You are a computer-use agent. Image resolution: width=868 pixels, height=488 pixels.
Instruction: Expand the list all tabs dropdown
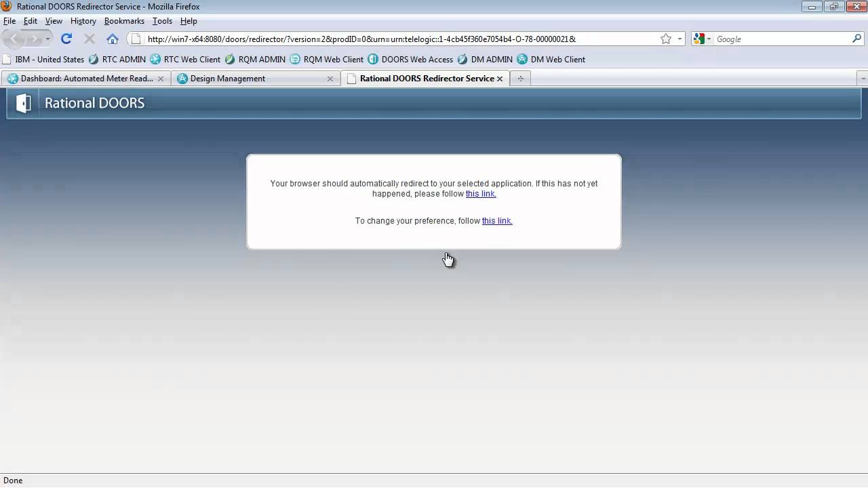pyautogui.click(x=863, y=79)
